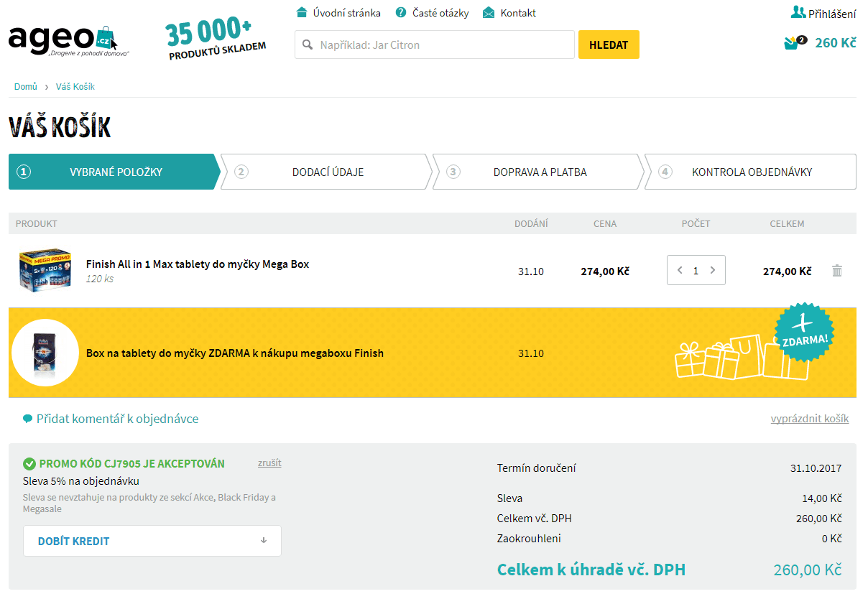The image size is (868, 599).
Task: Click the speech bubble comment icon
Action: 27,419
